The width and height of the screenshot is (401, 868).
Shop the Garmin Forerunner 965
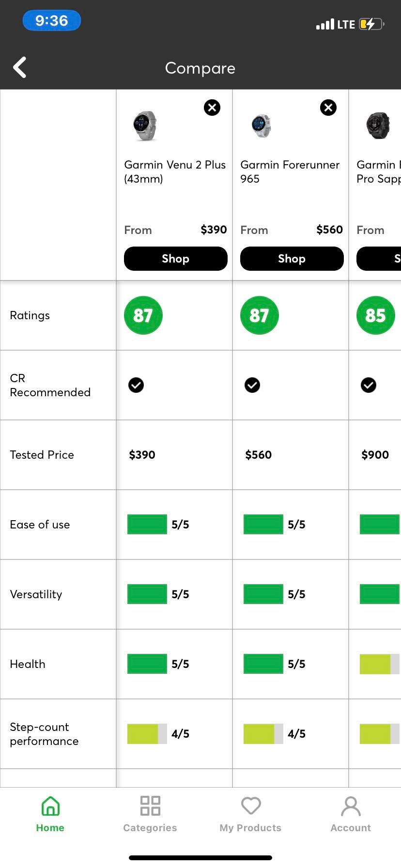click(292, 259)
